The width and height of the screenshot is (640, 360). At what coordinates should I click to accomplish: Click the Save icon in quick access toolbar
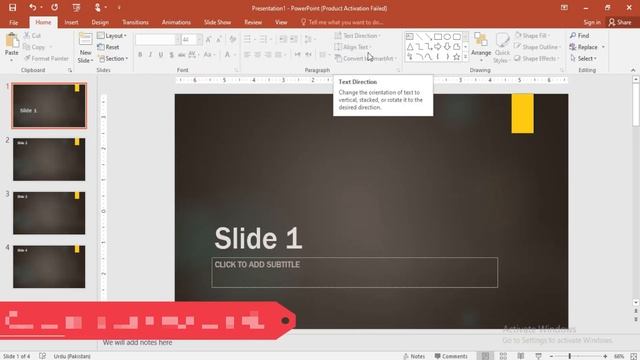pyautogui.click(x=13, y=7)
